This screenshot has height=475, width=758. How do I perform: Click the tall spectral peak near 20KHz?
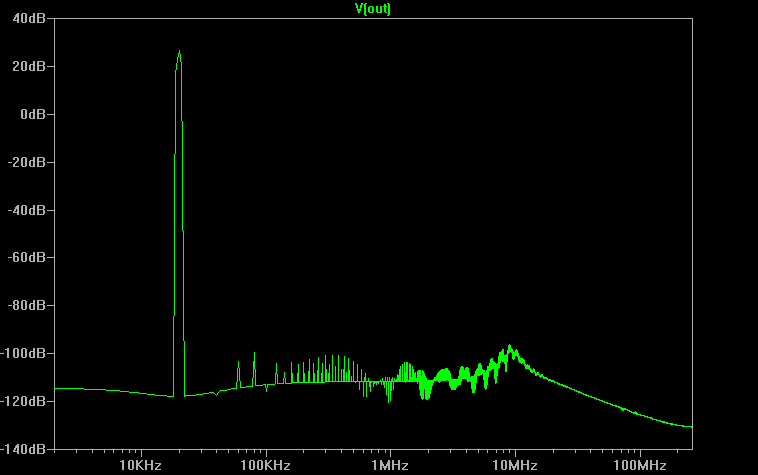pos(179,53)
